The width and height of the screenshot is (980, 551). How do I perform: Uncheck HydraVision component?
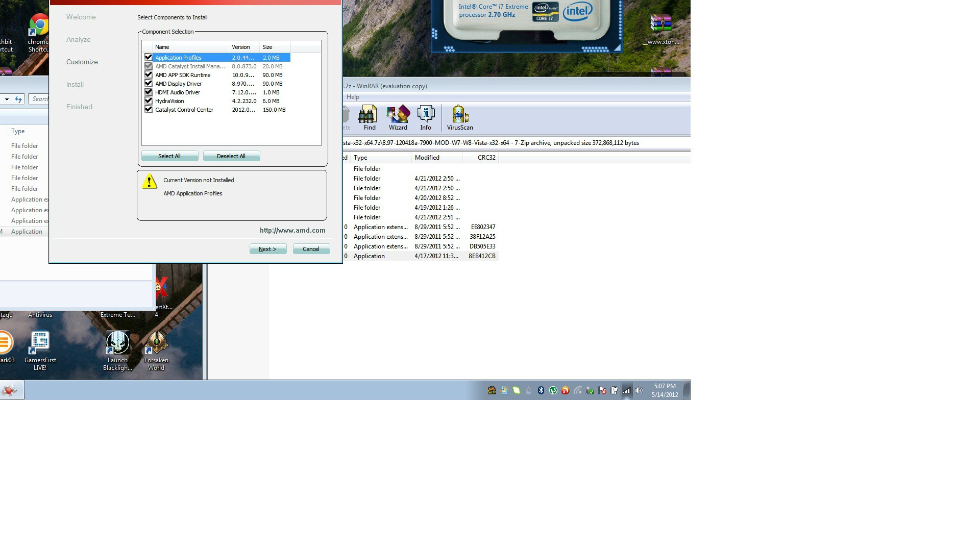point(149,101)
